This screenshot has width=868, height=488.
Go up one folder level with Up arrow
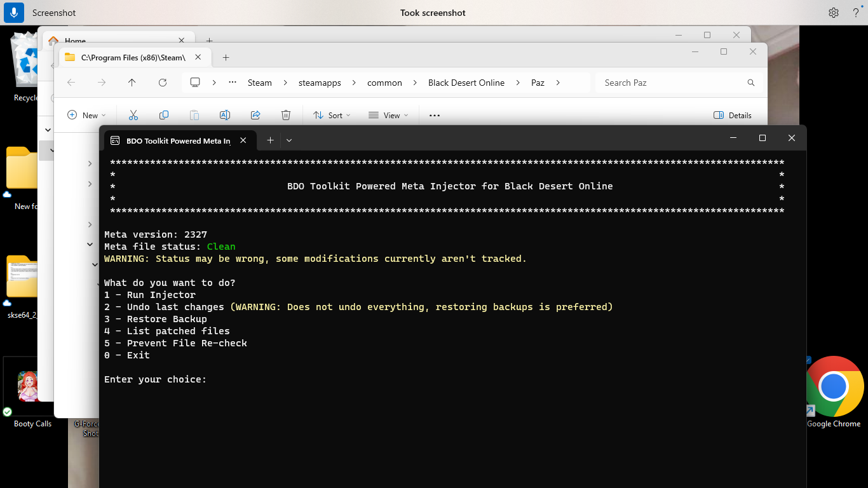click(132, 83)
